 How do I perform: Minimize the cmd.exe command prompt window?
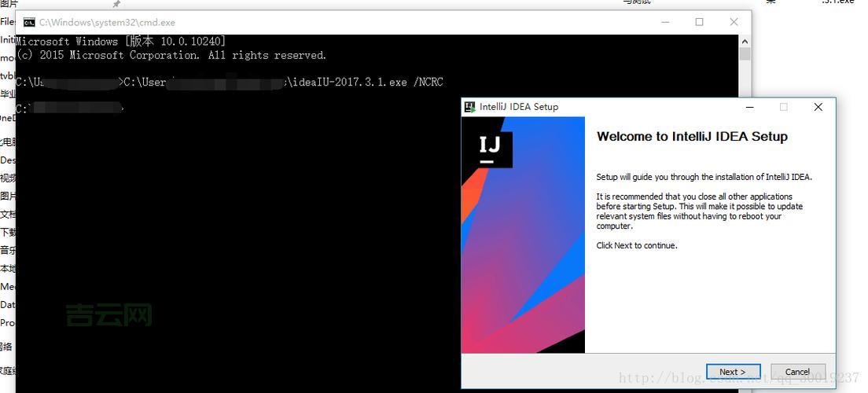click(x=664, y=22)
